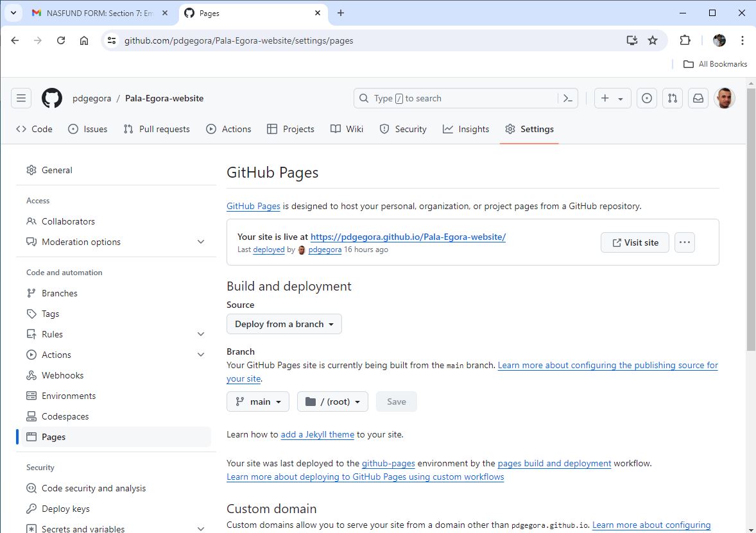Open the Code tab
The height and width of the screenshot is (533, 756).
34,129
